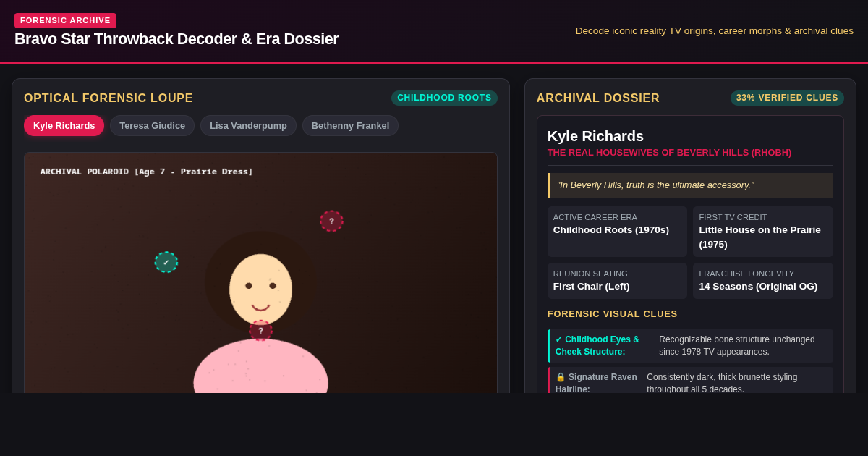Click the locked Signature Raven Hairline clue
This screenshot has height=456, width=868.
pyautogui.click(x=690, y=381)
